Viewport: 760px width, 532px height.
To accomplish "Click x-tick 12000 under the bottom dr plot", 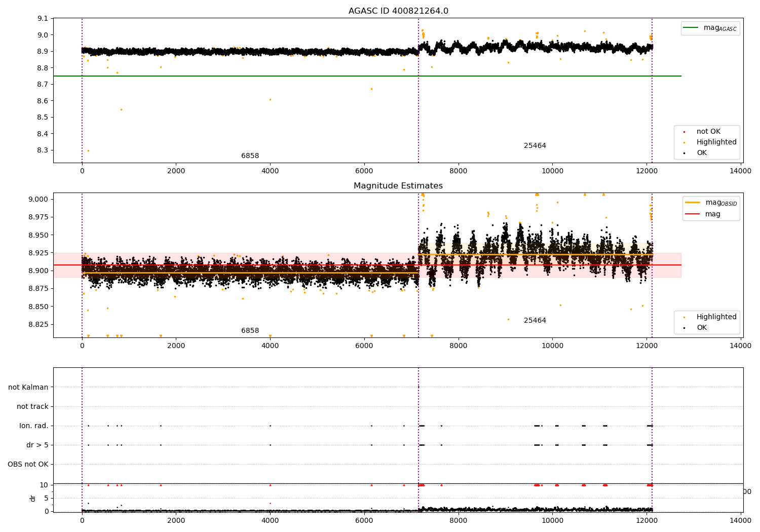I will (x=647, y=521).
